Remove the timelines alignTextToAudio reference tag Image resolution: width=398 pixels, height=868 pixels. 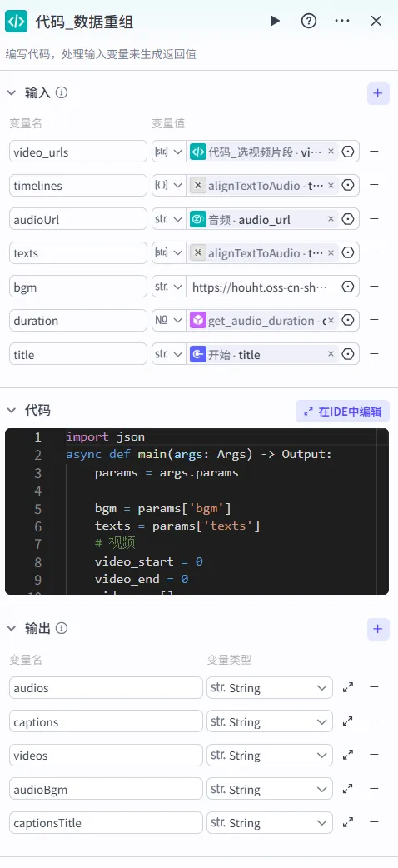click(331, 186)
